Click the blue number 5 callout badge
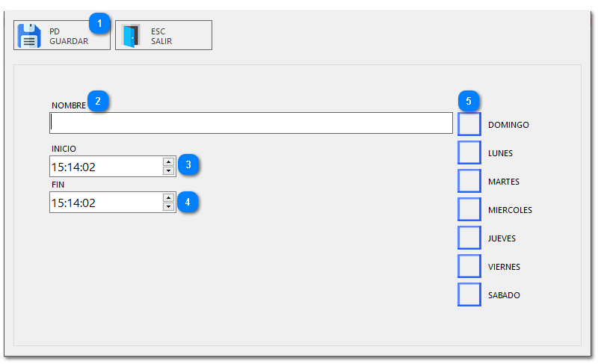This screenshot has height=364, width=598. (x=469, y=100)
